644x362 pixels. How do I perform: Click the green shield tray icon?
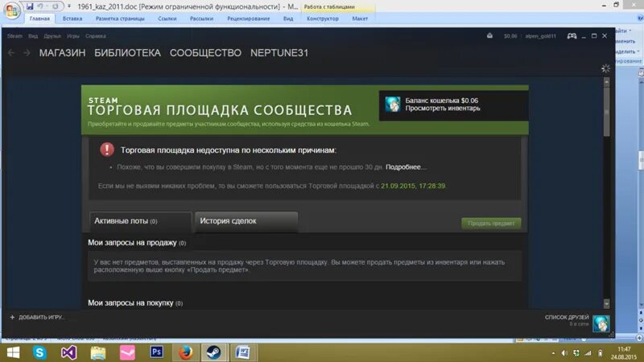tap(576, 353)
